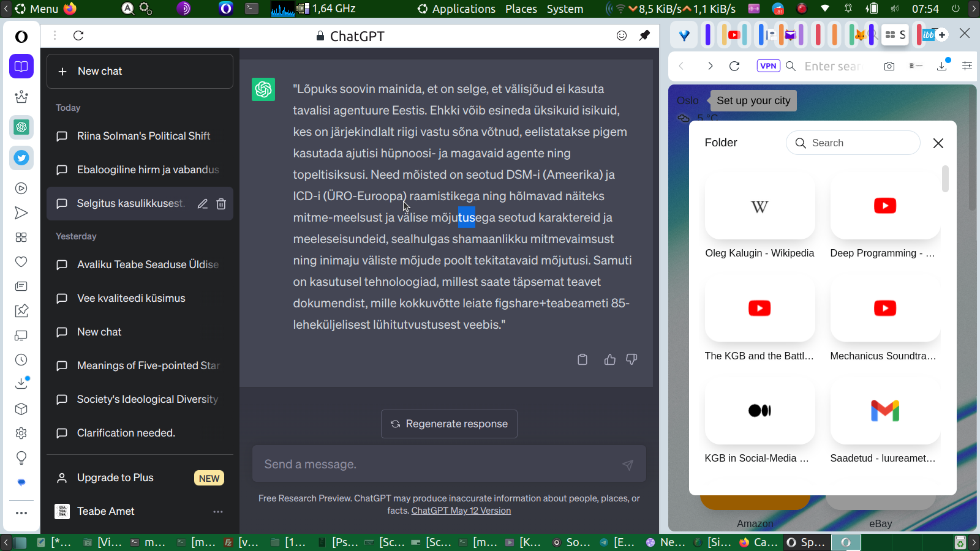Viewport: 980px width, 551px height.
Task: Open the heart bookmarks icon in sidebar
Action: (21, 262)
